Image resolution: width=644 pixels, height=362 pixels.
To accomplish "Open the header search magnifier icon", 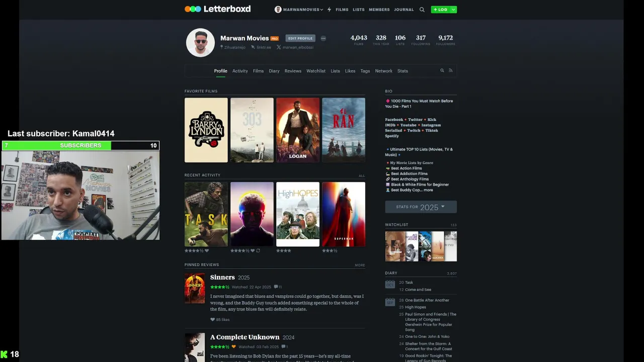I will (x=422, y=10).
